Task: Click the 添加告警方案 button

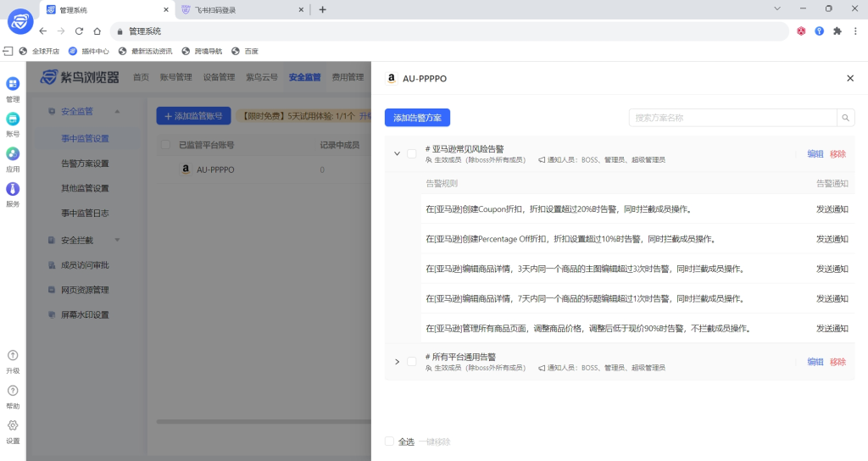Action: [417, 118]
